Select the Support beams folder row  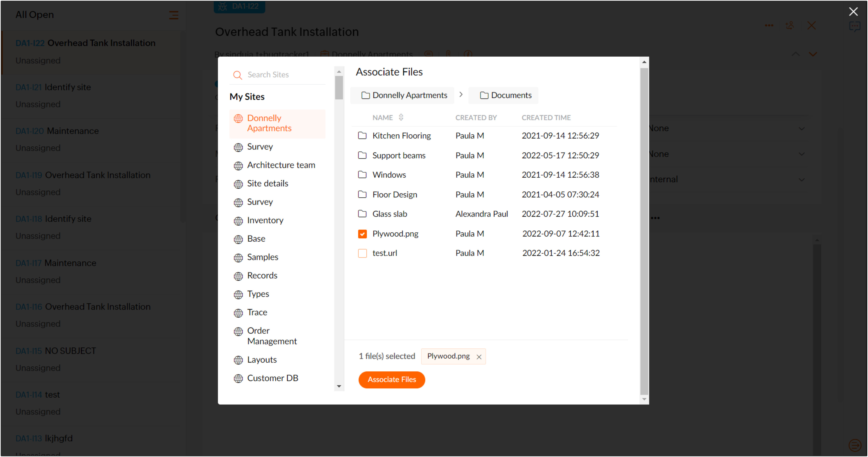coord(399,156)
